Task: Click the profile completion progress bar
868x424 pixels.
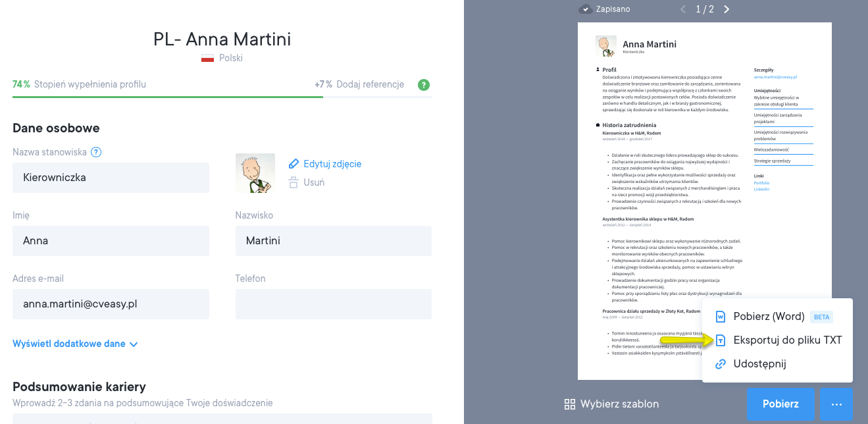Action: 222,97
